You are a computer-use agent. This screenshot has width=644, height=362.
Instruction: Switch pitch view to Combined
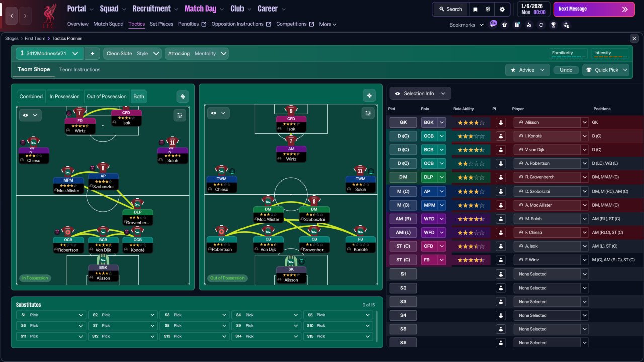[x=31, y=96]
